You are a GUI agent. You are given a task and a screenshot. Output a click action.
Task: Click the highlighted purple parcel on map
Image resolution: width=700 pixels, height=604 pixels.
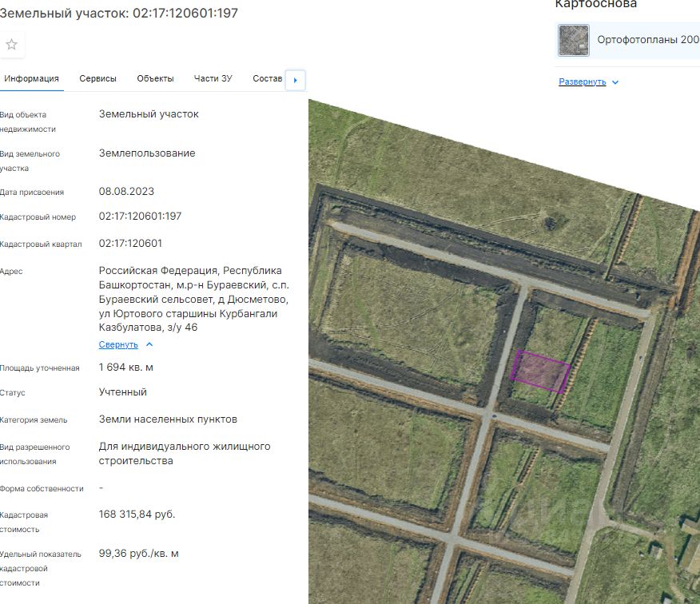[x=540, y=372]
